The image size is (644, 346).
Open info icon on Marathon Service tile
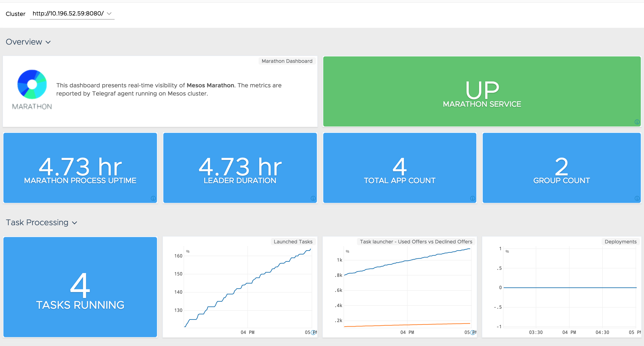click(x=637, y=122)
